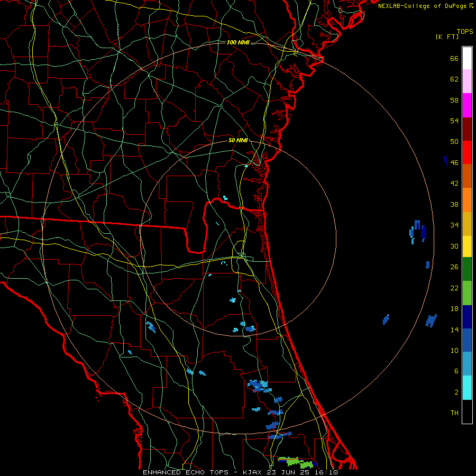Click the legend value '54'

(454, 121)
